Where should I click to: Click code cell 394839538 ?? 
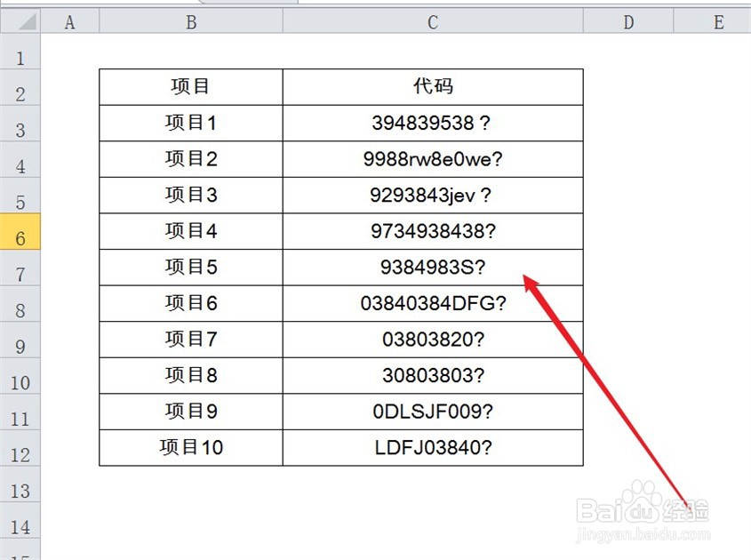point(433,124)
